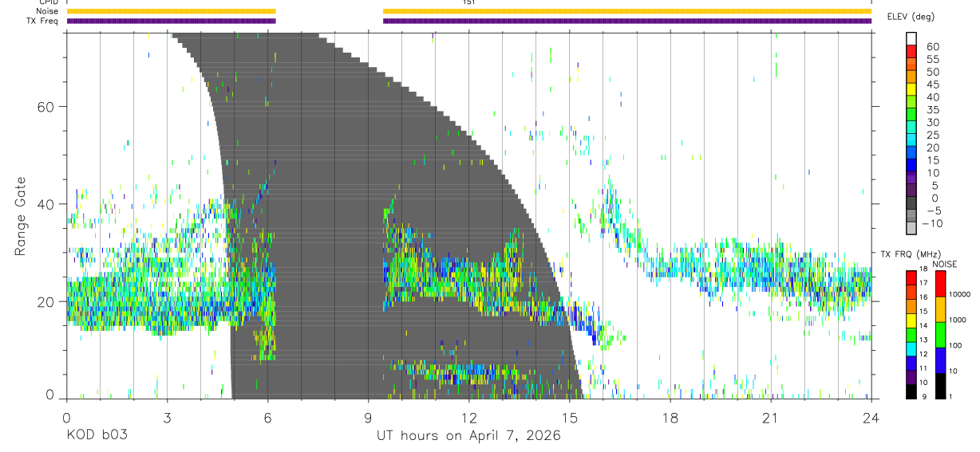Click the '13' label on TX FRQ bar
This screenshot has height=452, width=980.
(923, 340)
